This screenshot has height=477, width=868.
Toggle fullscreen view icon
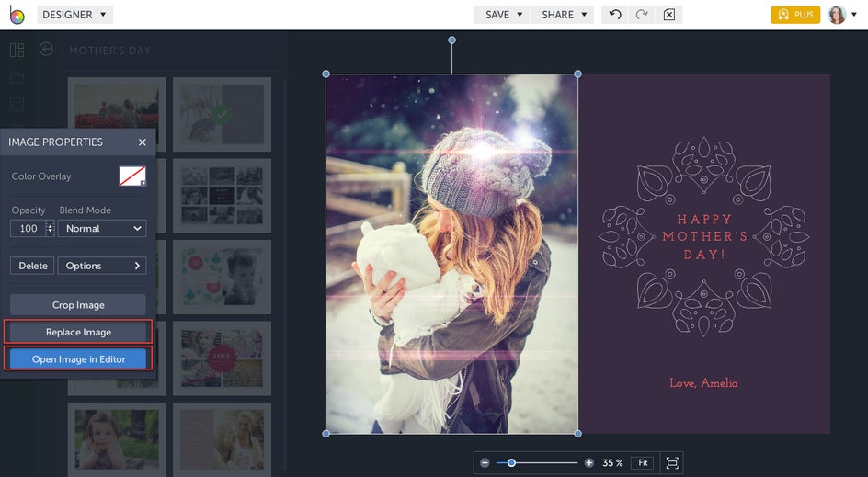(672, 462)
